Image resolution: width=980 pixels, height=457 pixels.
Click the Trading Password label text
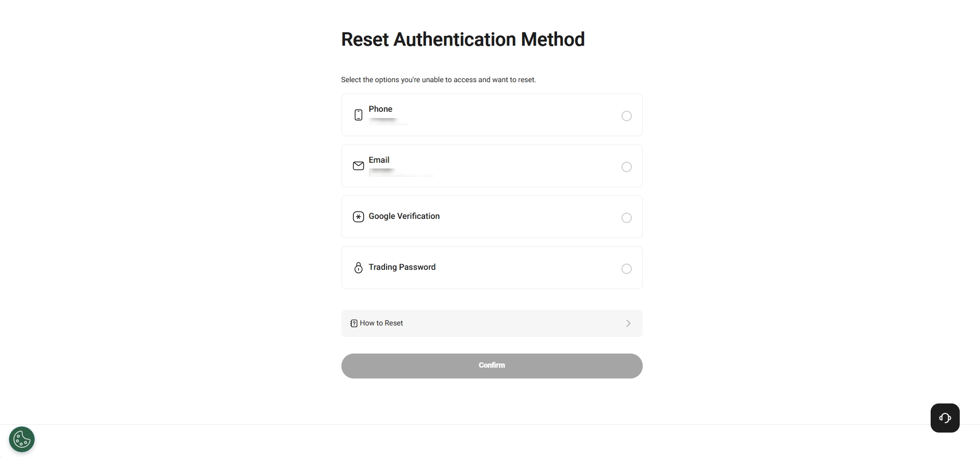[402, 267]
